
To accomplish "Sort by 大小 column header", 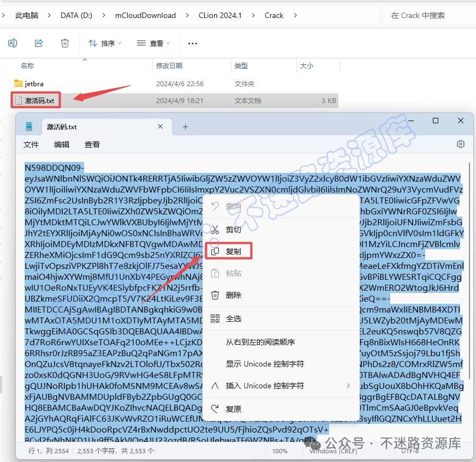I will [x=307, y=65].
